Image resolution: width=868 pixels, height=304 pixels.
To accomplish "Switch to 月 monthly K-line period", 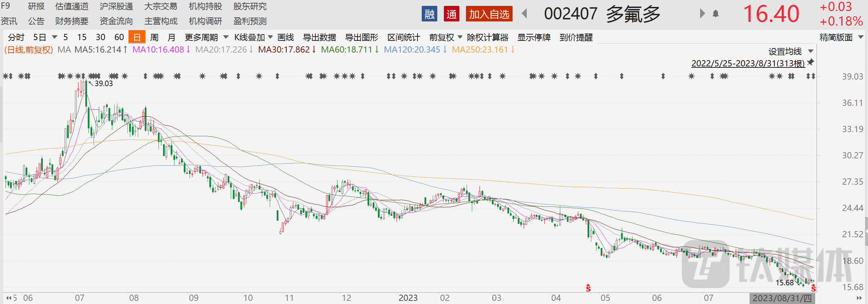I will (x=171, y=37).
